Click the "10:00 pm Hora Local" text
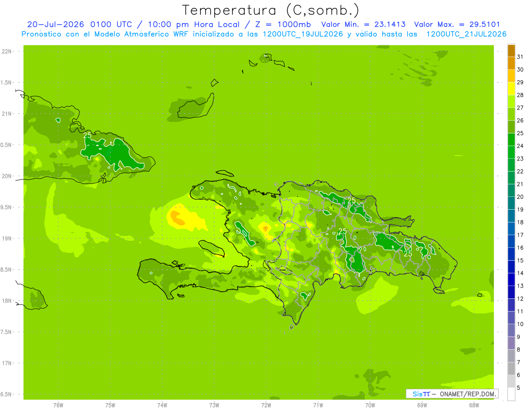This screenshot has width=532, height=411. point(194,25)
